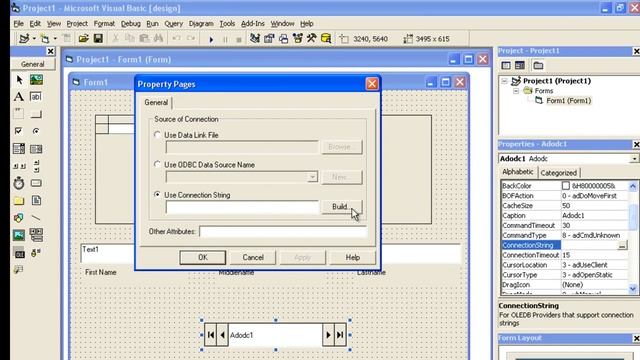This screenshot has width=640, height=360.
Task: Select Use Connection String option
Action: (157, 195)
